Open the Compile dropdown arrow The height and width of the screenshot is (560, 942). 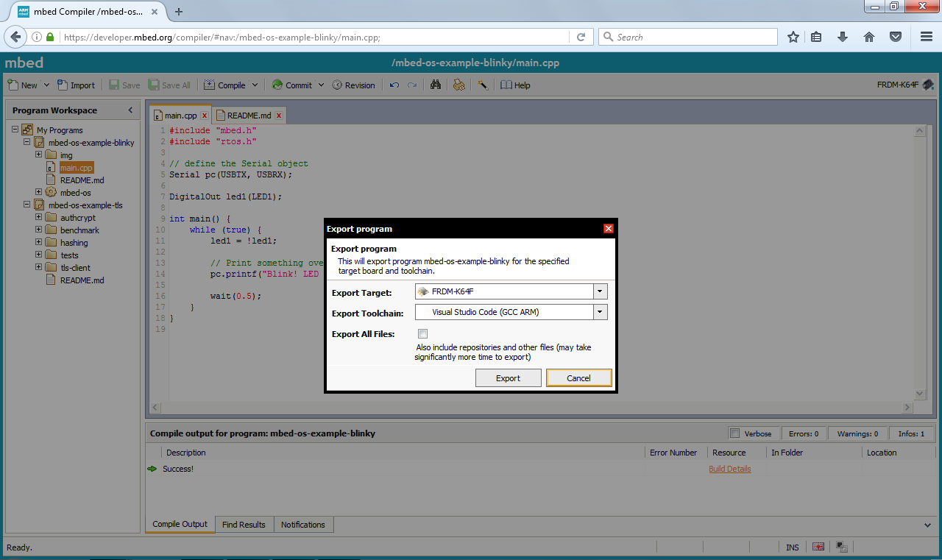click(x=255, y=85)
